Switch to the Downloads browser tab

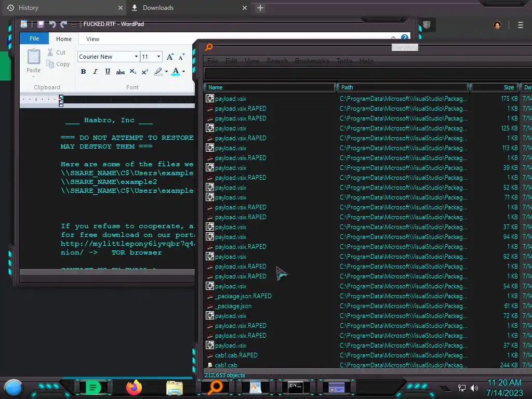189,8
